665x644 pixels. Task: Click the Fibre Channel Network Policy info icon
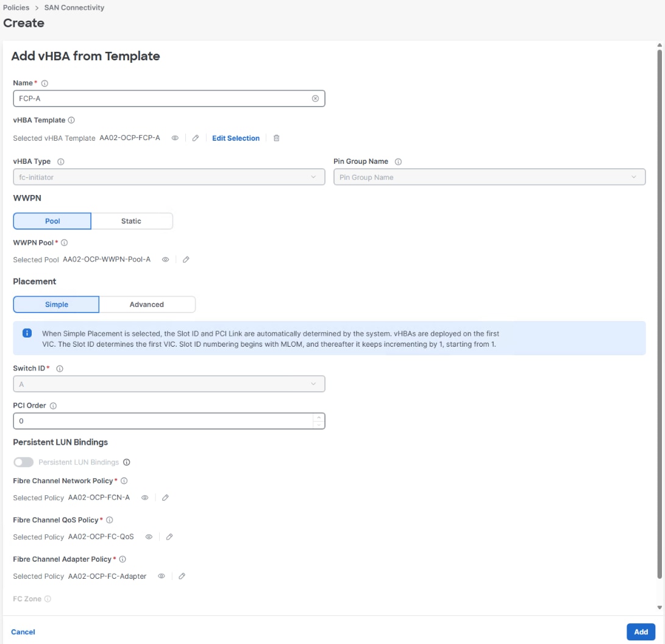pyautogui.click(x=124, y=481)
